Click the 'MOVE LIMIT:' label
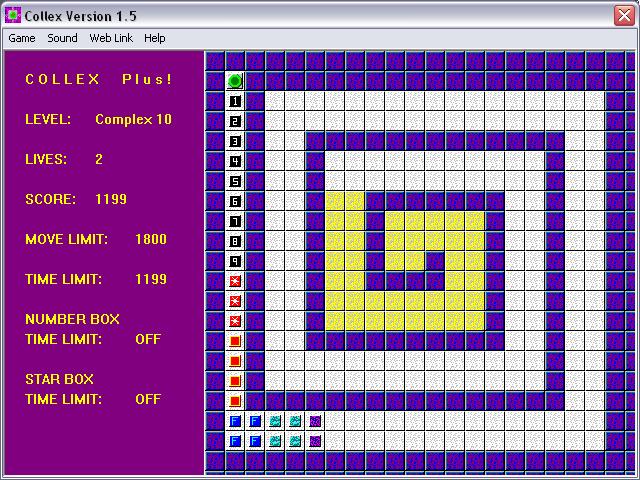The image size is (640, 480). point(67,239)
